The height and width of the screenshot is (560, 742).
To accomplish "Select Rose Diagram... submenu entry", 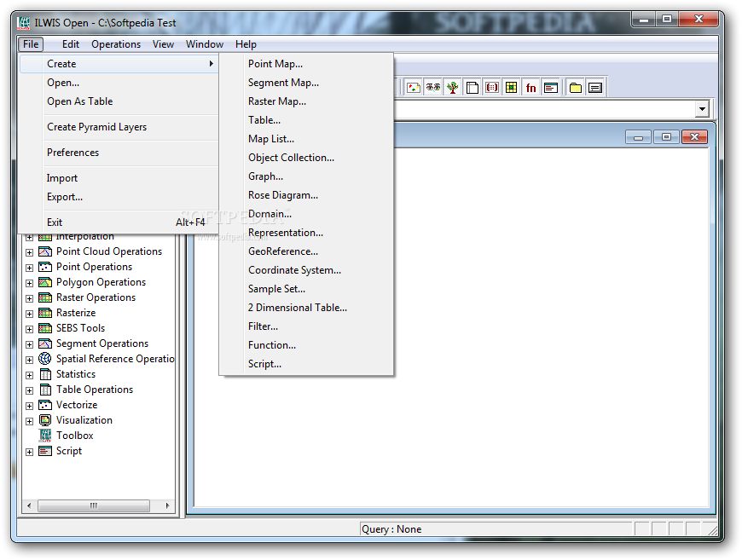I will [x=306, y=195].
